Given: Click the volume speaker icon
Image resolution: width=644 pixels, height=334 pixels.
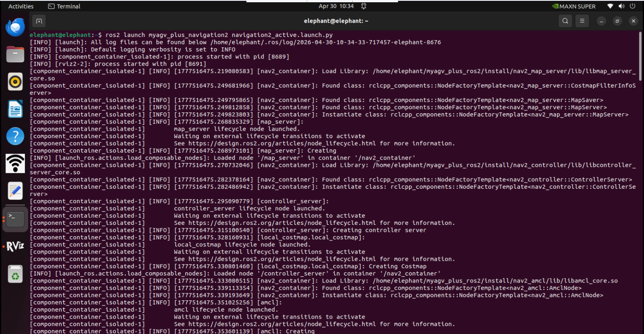Looking at the screenshot, I should [x=621, y=6].
